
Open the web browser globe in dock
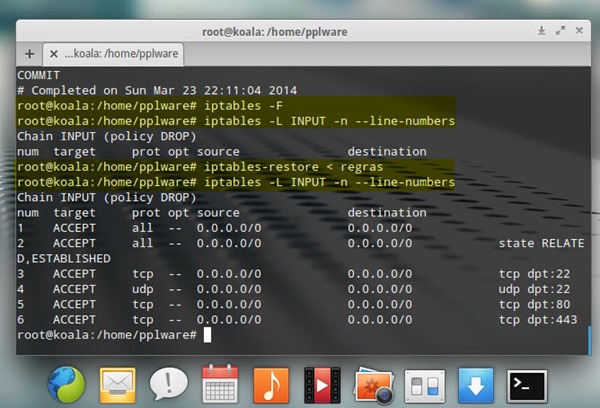click(66, 384)
